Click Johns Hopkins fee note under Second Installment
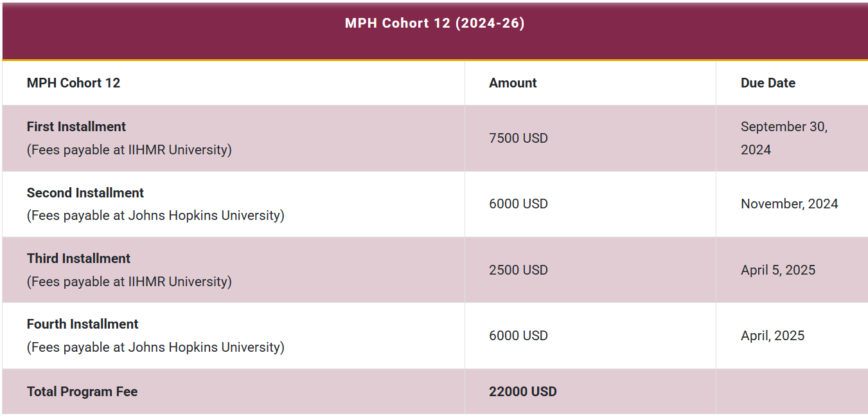Image resolution: width=868 pixels, height=418 pixels. [x=155, y=215]
